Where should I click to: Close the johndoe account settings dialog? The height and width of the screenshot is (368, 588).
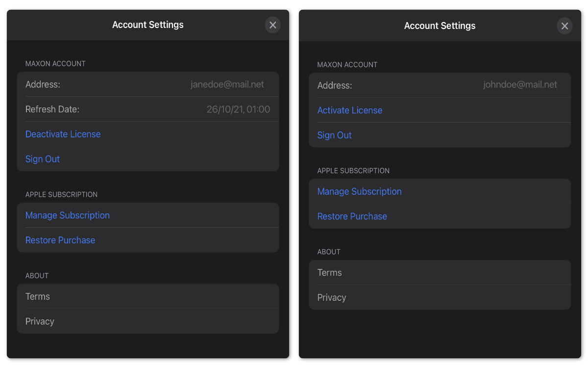[x=564, y=26]
